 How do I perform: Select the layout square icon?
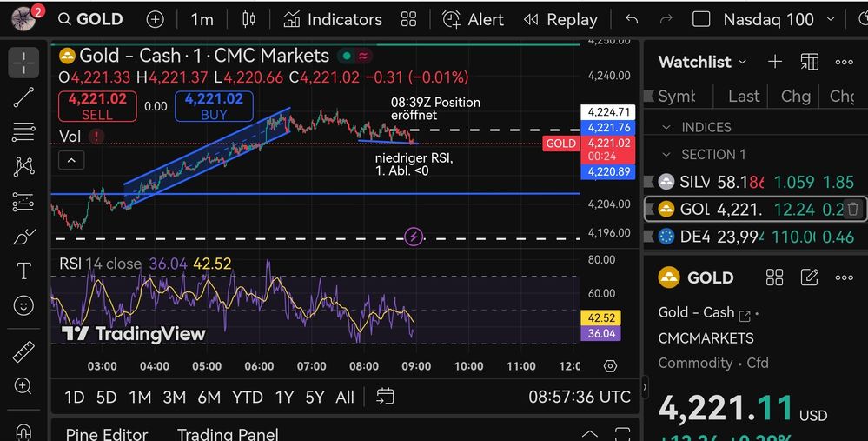[x=701, y=19]
